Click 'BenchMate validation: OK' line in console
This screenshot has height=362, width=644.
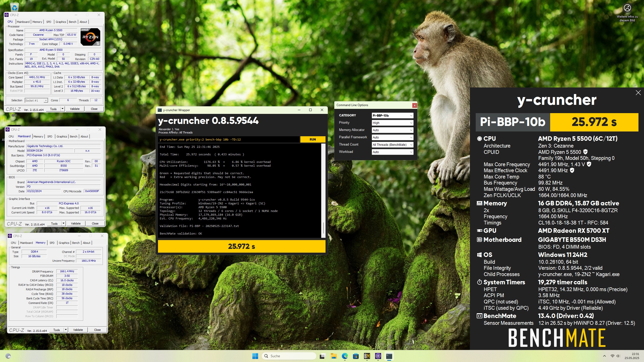pyautogui.click(x=181, y=234)
